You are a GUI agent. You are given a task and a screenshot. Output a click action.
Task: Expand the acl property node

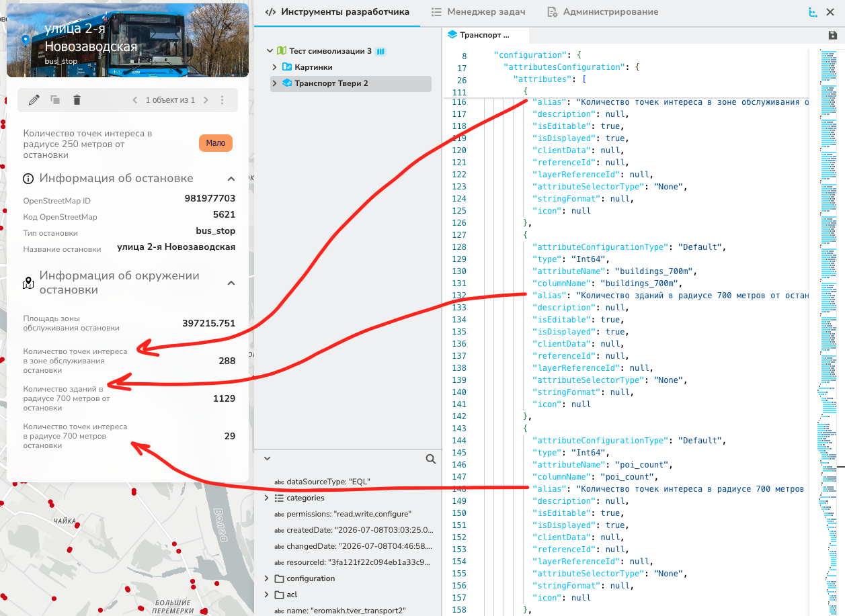pyautogui.click(x=267, y=595)
